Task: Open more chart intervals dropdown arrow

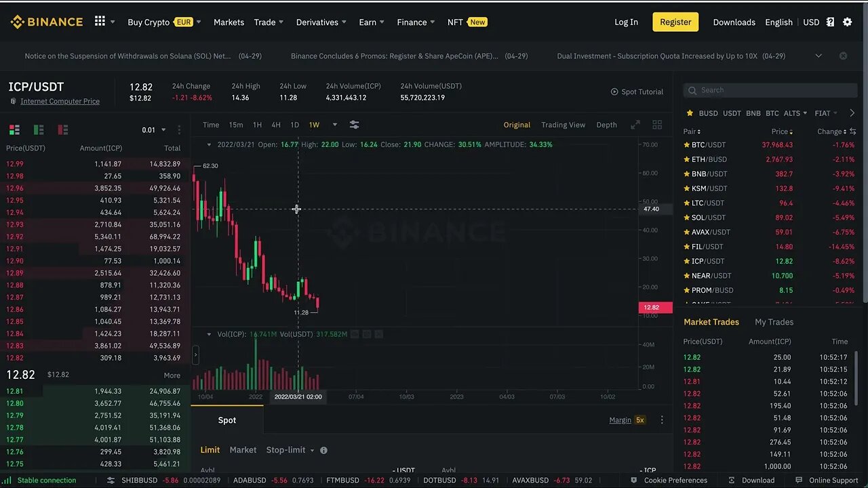Action: [334, 125]
